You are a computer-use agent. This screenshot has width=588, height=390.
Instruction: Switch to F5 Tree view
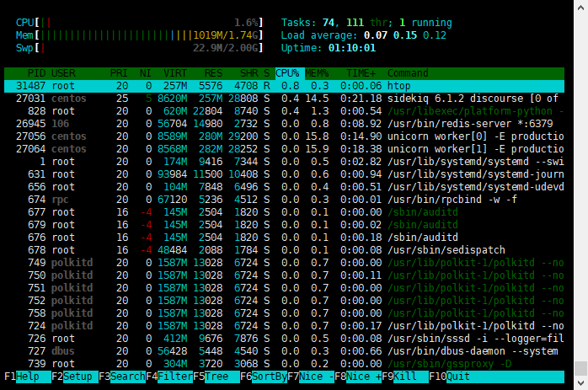point(216,377)
